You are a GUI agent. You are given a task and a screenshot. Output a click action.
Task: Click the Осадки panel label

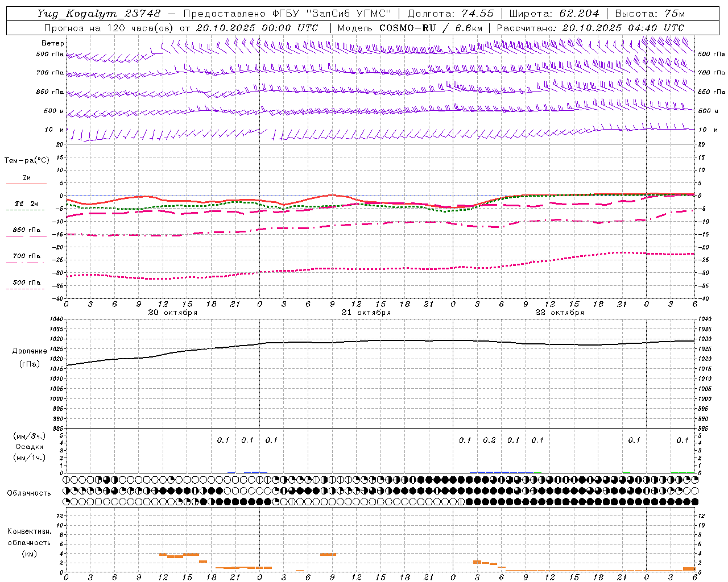coord(30,447)
